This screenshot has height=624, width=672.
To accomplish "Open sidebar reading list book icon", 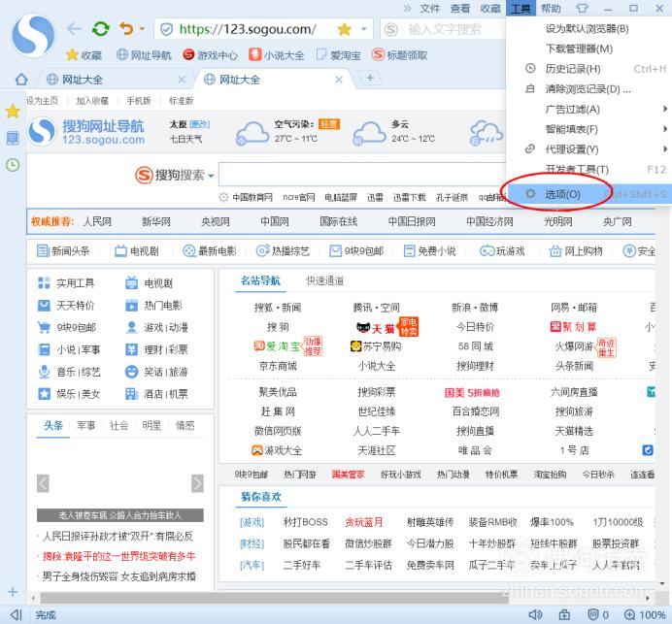I will click(x=13, y=138).
